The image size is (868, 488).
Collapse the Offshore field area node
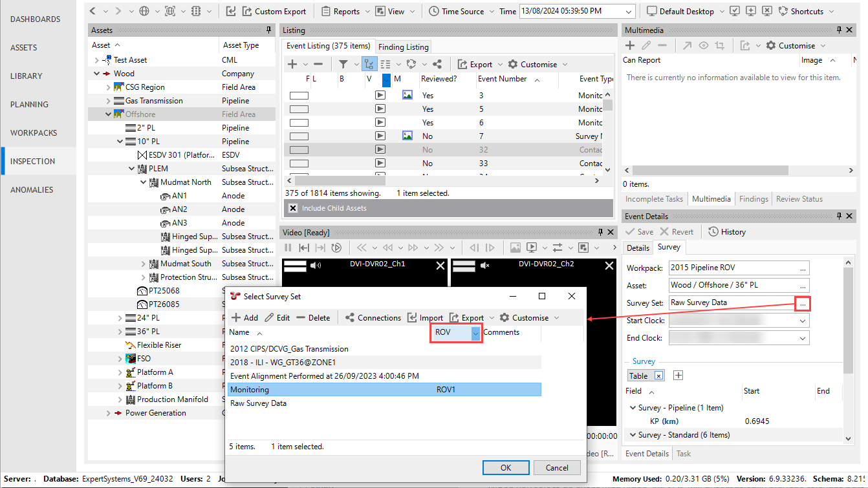pyautogui.click(x=109, y=114)
